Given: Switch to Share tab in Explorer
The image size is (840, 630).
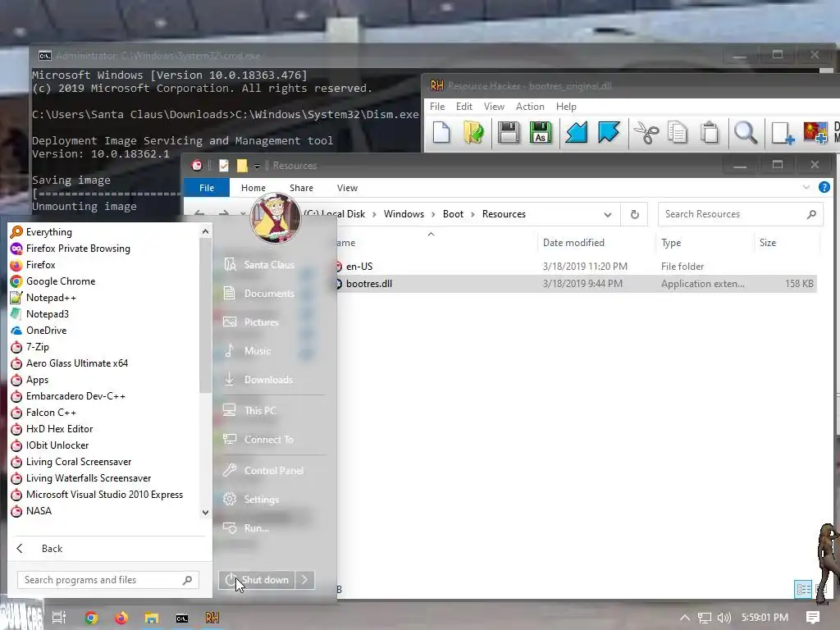Looking at the screenshot, I should (x=301, y=188).
